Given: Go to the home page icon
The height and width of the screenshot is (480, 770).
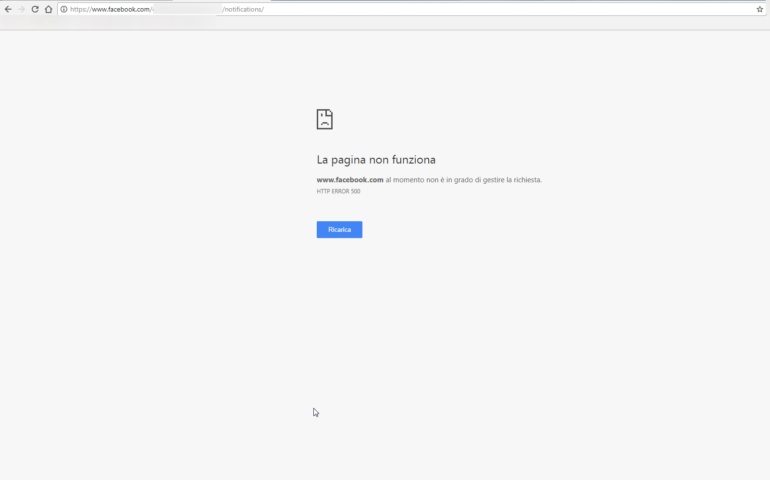Looking at the screenshot, I should (x=48, y=9).
